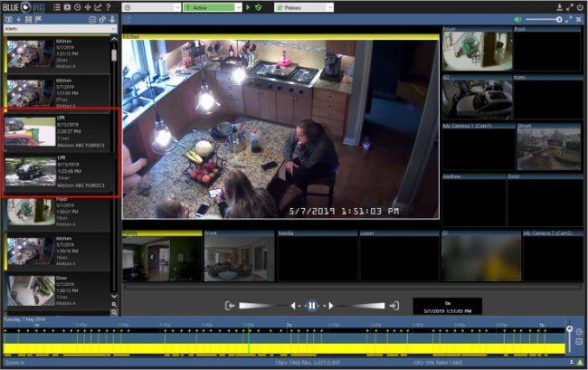Image resolution: width=588 pixels, height=370 pixels.
Task: Select My Camera 2 (Cam2) tile
Action: point(553,256)
